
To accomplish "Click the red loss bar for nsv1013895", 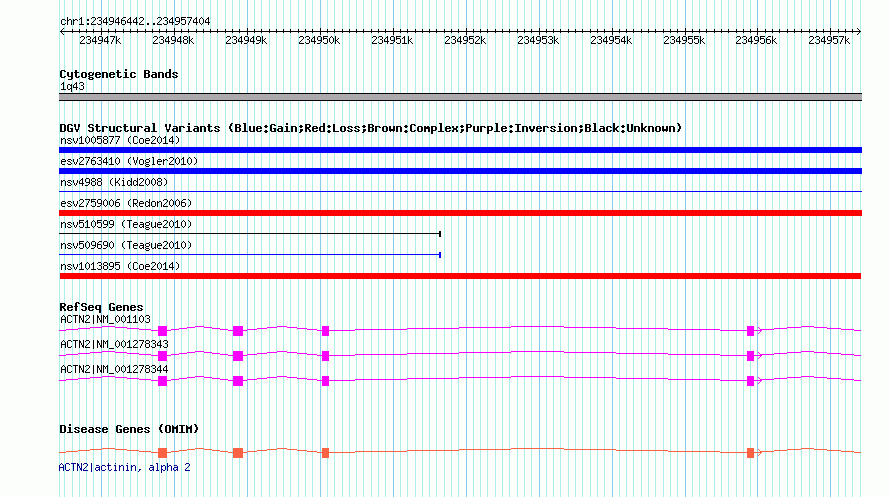I will click(x=460, y=276).
